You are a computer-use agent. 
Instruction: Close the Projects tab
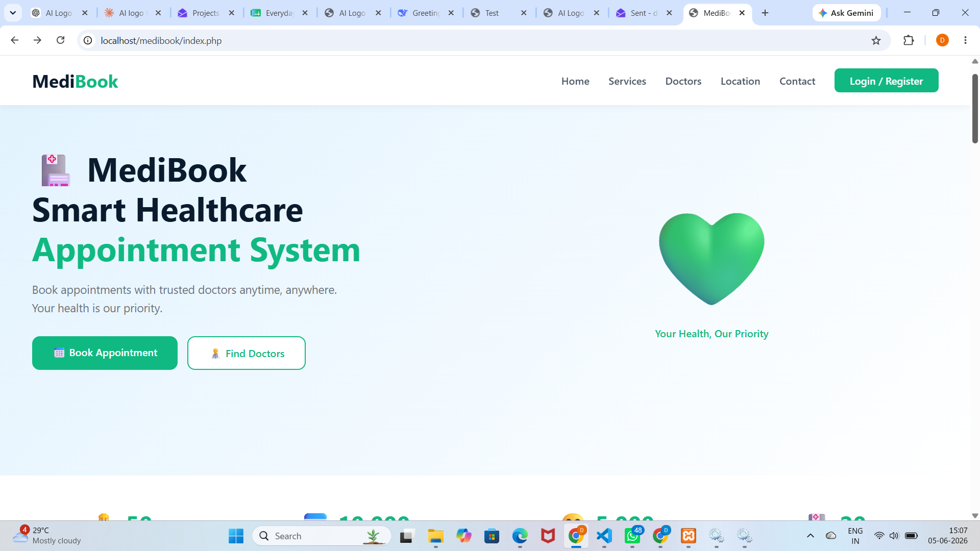[232, 13]
